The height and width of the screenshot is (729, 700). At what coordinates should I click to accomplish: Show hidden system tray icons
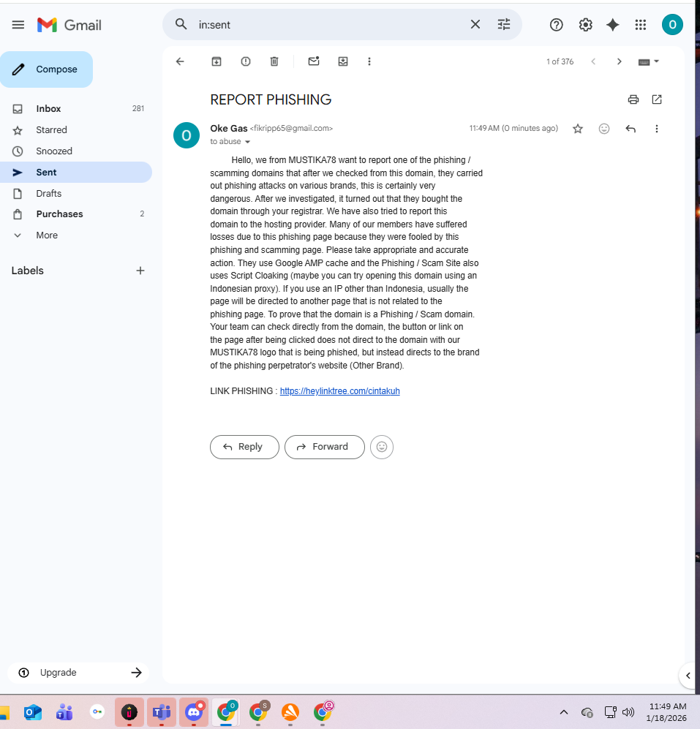pos(564,711)
